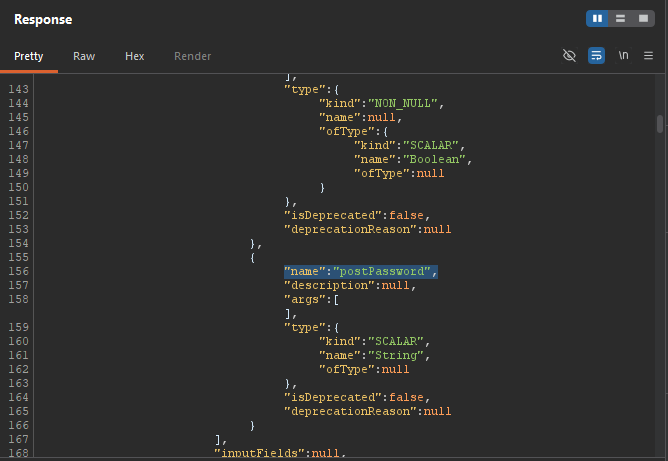Screen dimensions: 668x461
Task: Click "description":null on line 157
Action: [x=347, y=285]
